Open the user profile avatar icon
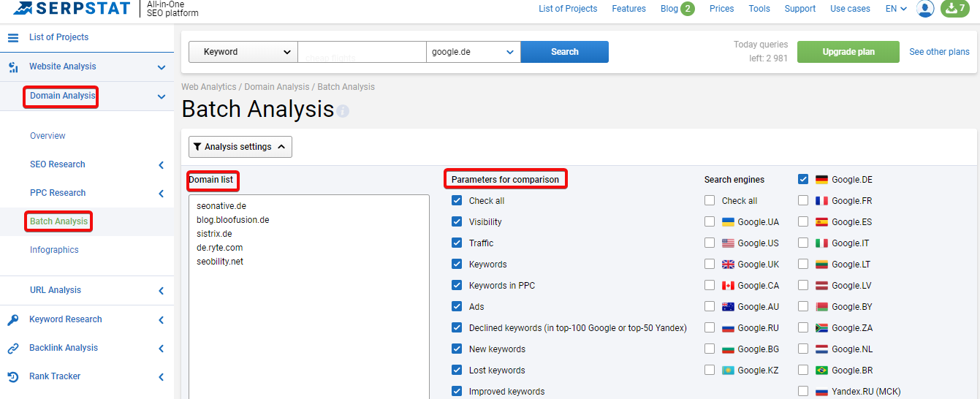This screenshot has height=399, width=980. (x=925, y=9)
